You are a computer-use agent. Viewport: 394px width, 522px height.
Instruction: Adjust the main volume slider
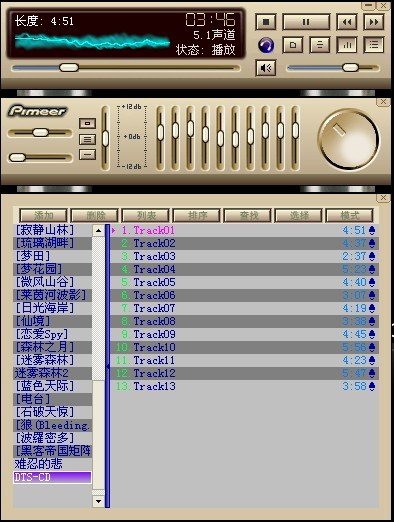(350, 68)
